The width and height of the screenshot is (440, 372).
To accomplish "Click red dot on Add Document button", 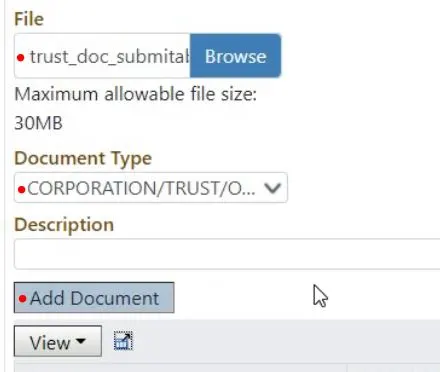I will [22, 298].
